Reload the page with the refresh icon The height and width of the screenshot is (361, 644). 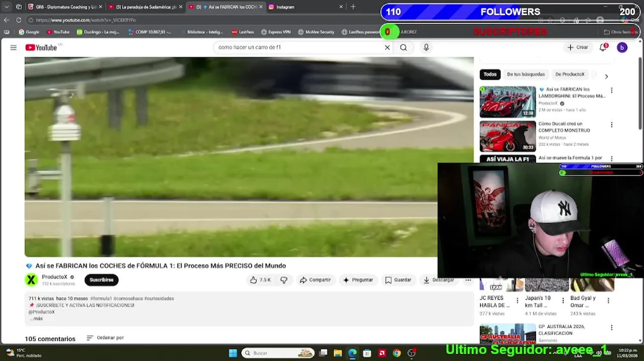[19, 20]
